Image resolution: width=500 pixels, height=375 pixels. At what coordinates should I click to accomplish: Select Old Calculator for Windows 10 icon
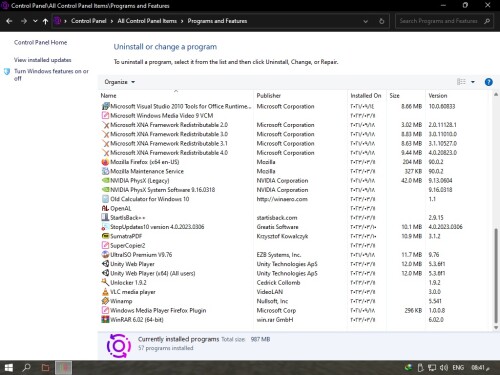coord(105,199)
